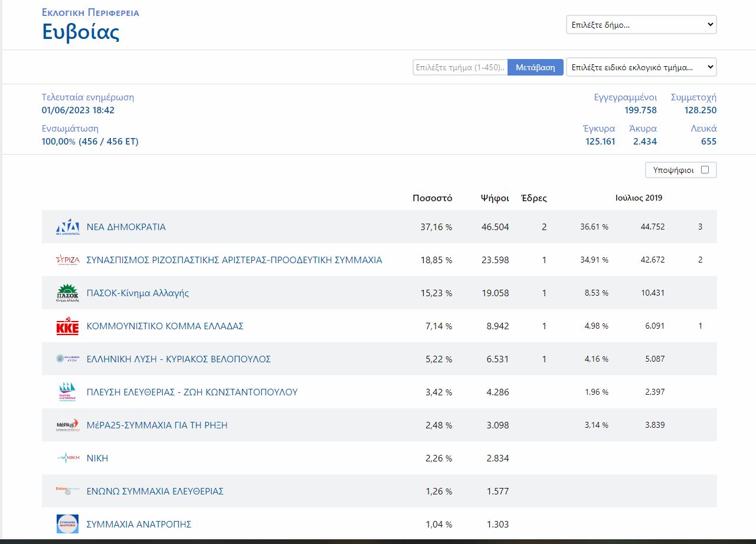Screen dimensions: 756x544
Task: Click the percentage 37,16 %
Action: click(437, 227)
